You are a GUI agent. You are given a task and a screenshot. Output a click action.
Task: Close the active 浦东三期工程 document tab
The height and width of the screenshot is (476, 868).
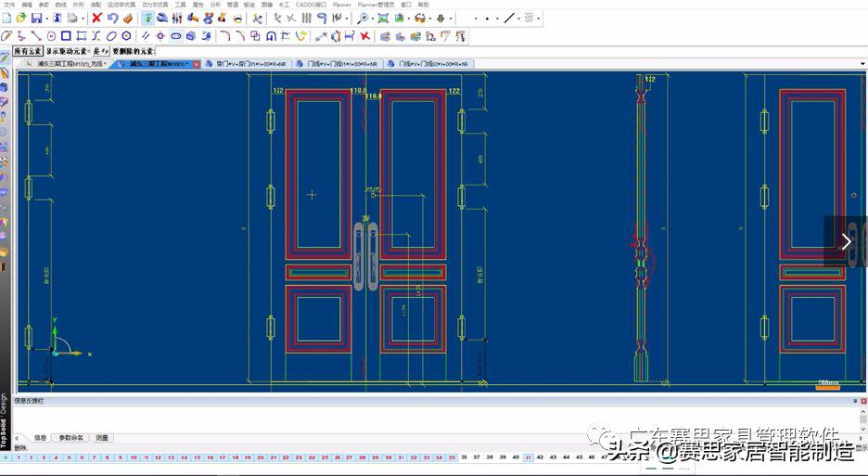[196, 64]
